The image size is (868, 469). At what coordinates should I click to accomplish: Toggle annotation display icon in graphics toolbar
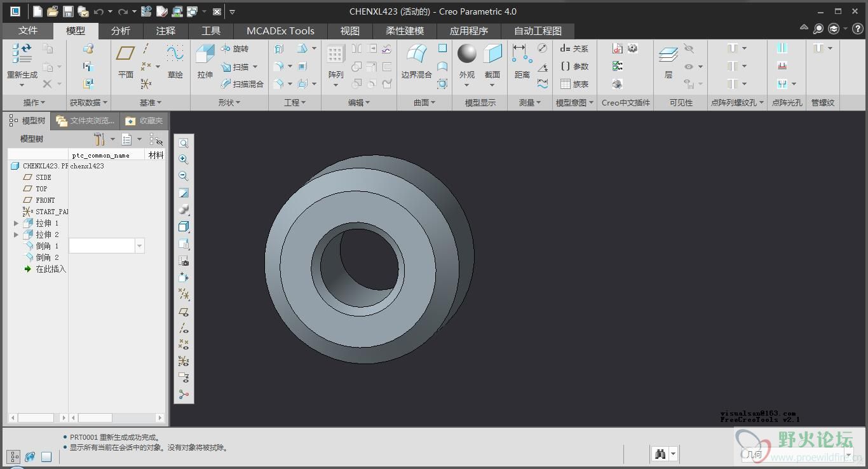click(x=184, y=377)
